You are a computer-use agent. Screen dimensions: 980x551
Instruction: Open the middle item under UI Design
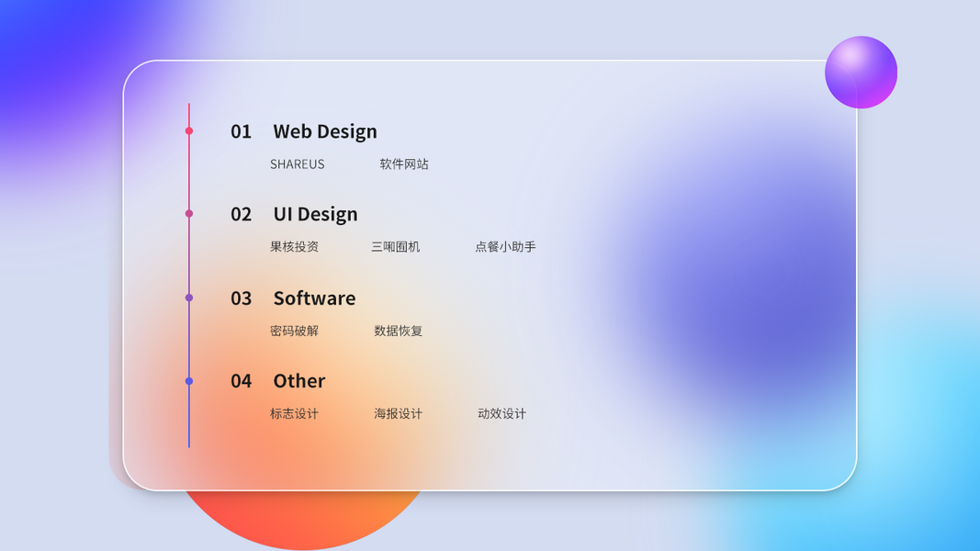click(x=395, y=247)
